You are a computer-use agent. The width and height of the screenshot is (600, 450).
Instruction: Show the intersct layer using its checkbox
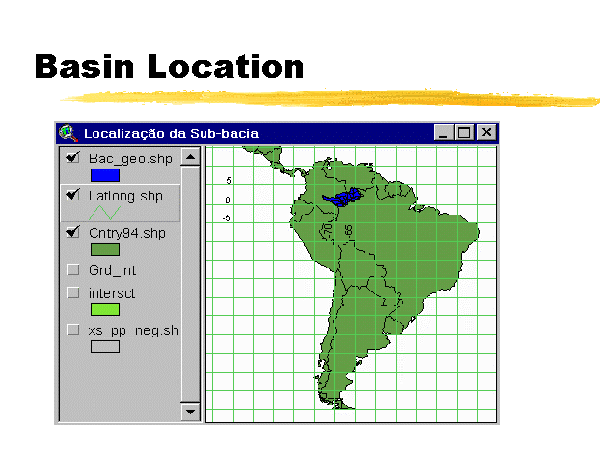(72, 293)
